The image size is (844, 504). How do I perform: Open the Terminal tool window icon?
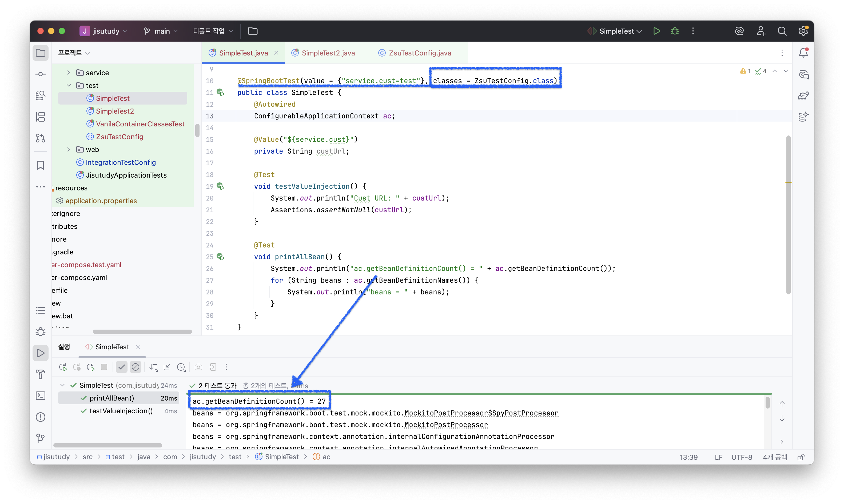click(x=41, y=396)
